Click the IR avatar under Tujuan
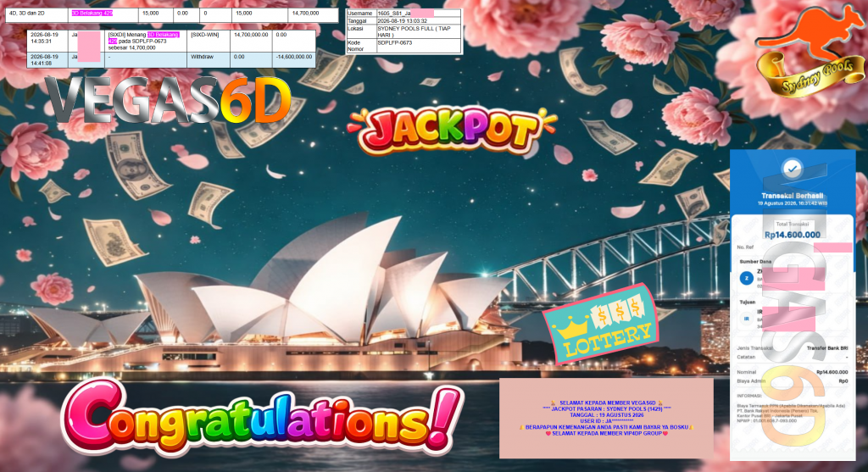The image size is (868, 472). click(x=747, y=319)
